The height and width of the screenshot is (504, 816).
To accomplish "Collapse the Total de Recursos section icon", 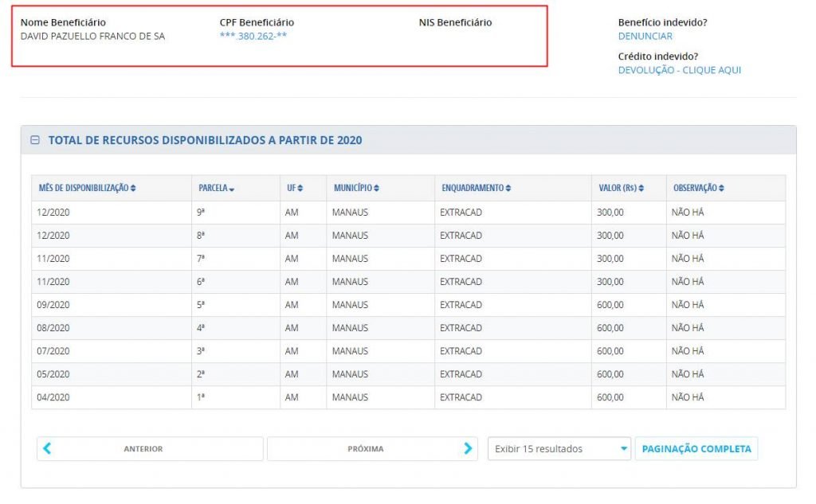I will [x=35, y=140].
